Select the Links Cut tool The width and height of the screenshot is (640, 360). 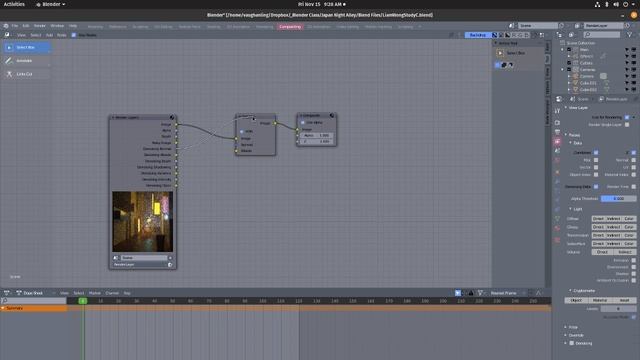(27, 74)
